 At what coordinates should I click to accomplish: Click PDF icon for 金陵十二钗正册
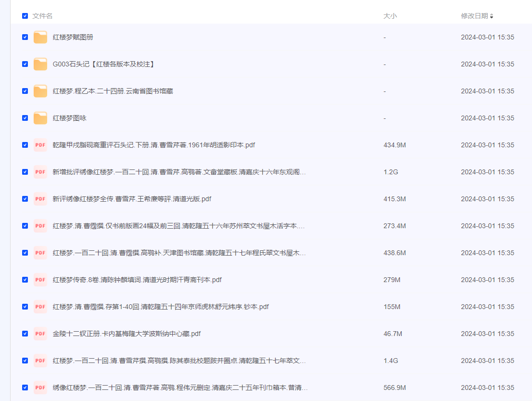[40, 334]
